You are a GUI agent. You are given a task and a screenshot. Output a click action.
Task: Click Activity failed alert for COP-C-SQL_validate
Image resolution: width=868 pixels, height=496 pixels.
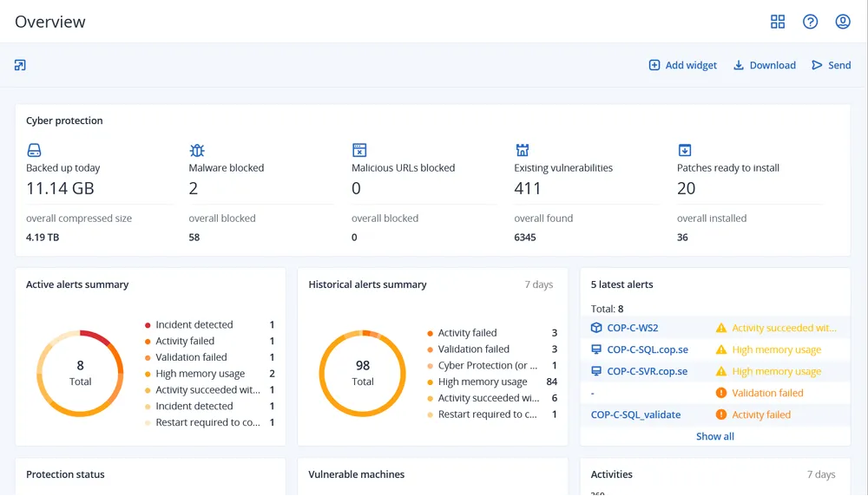point(761,414)
